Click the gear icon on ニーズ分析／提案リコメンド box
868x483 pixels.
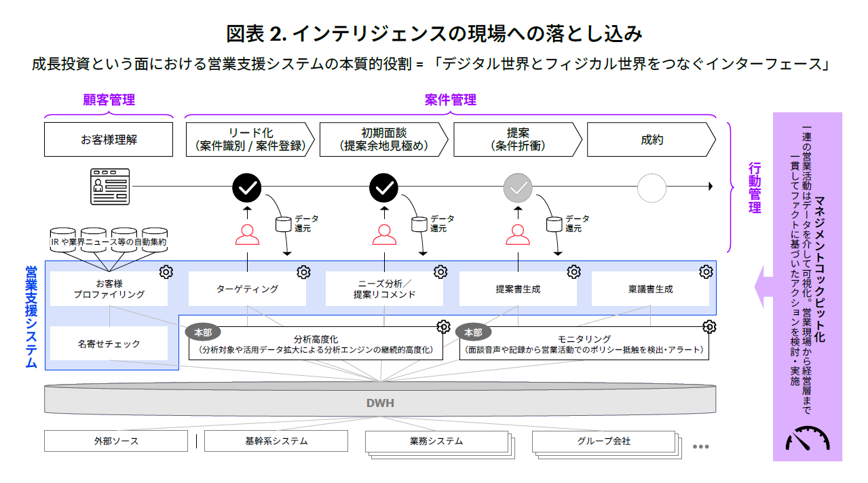pos(440,272)
